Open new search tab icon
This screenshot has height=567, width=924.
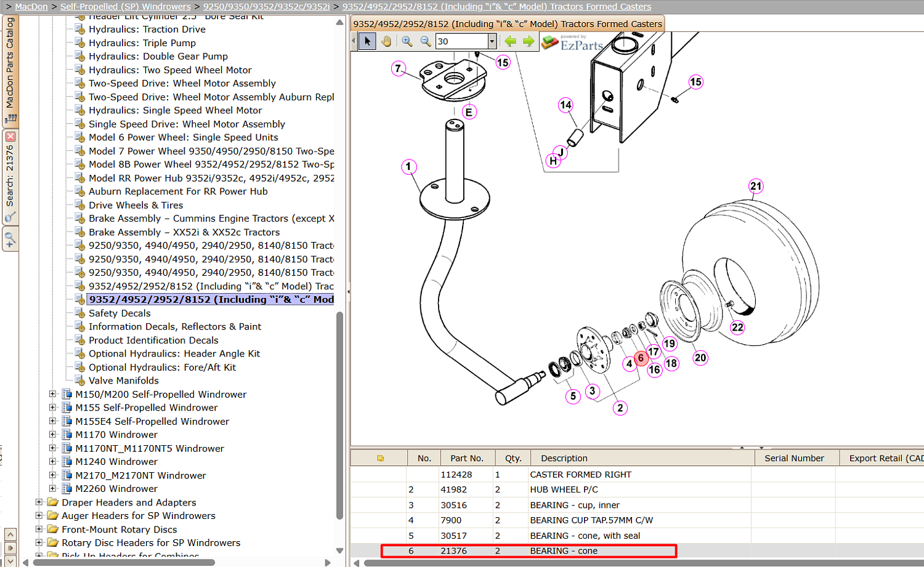[x=10, y=239]
